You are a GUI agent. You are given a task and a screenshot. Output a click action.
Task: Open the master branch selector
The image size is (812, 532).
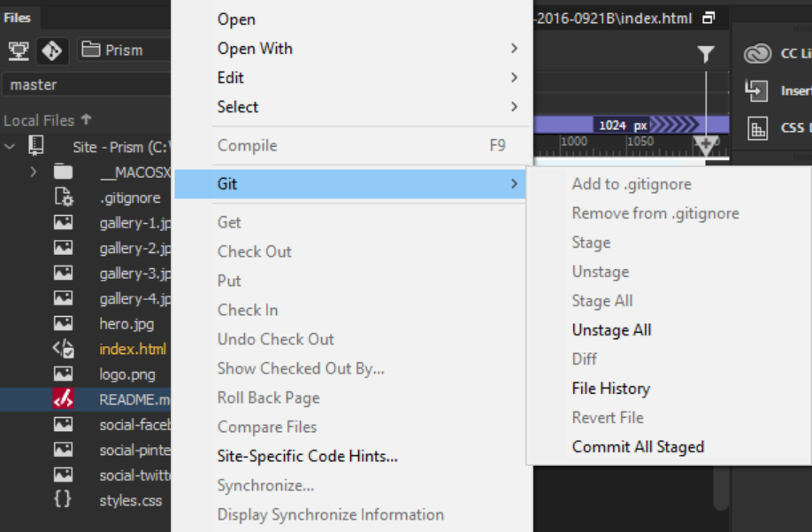pyautogui.click(x=86, y=84)
